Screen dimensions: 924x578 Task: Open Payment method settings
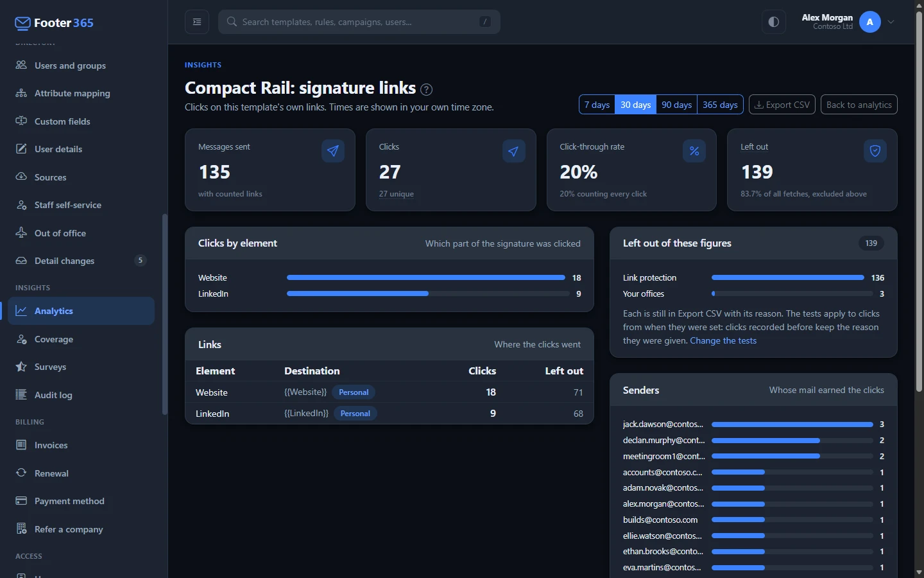(81, 501)
